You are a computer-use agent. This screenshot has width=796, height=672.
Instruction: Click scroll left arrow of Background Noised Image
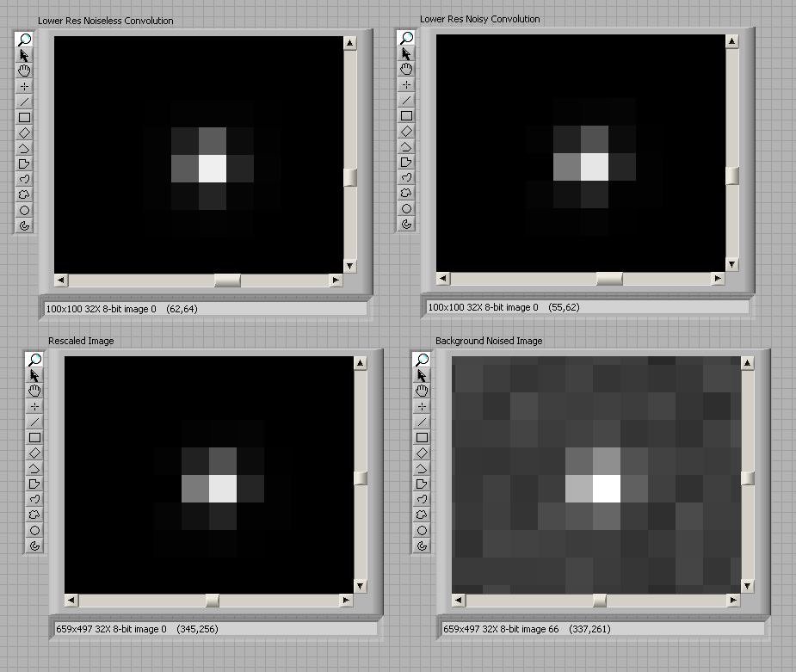coord(458,601)
